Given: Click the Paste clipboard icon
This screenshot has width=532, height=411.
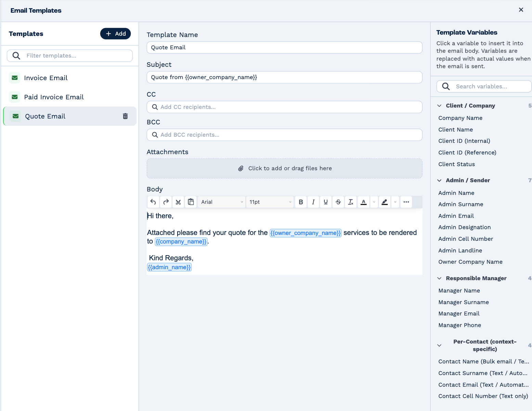Looking at the screenshot, I should 191,202.
